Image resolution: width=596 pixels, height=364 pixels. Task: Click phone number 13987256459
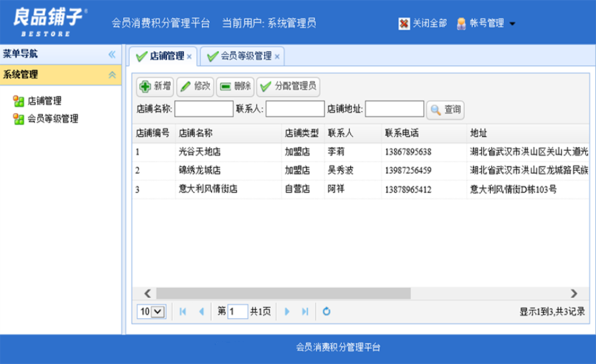pos(408,170)
